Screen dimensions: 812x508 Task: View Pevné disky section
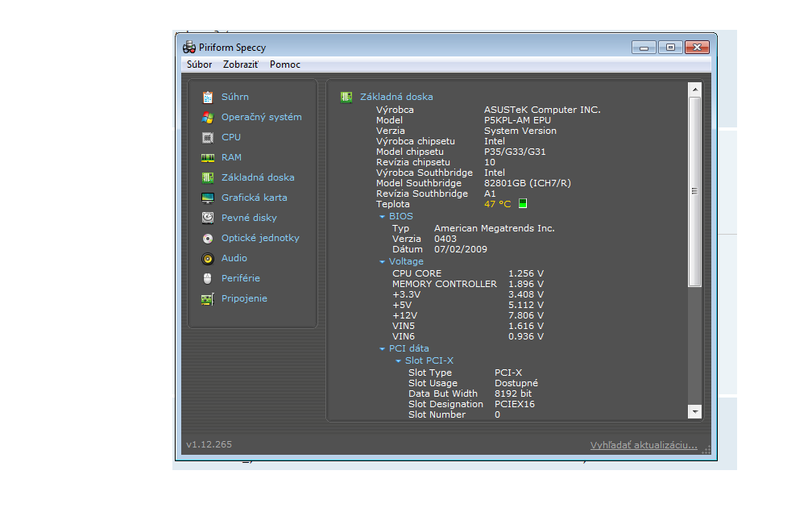249,218
